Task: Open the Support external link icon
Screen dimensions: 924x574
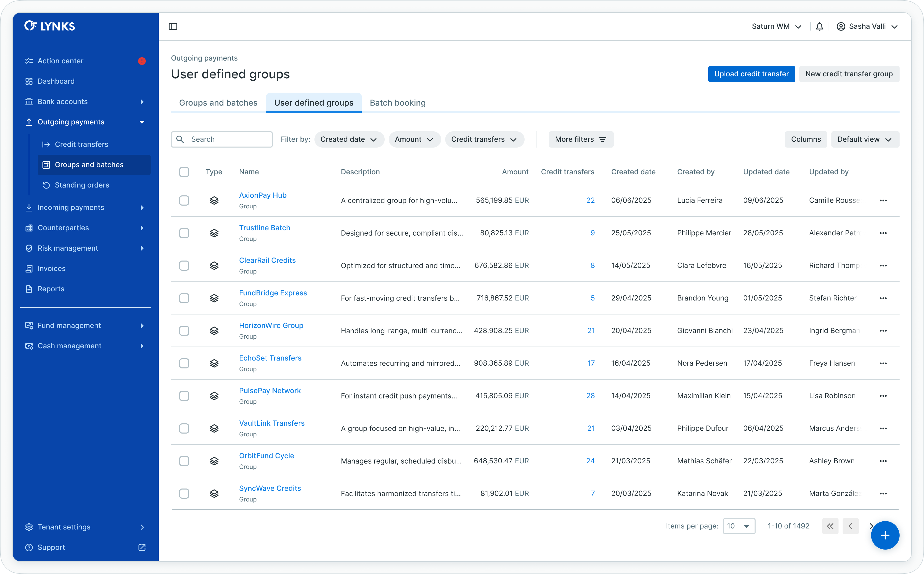Action: [142, 548]
